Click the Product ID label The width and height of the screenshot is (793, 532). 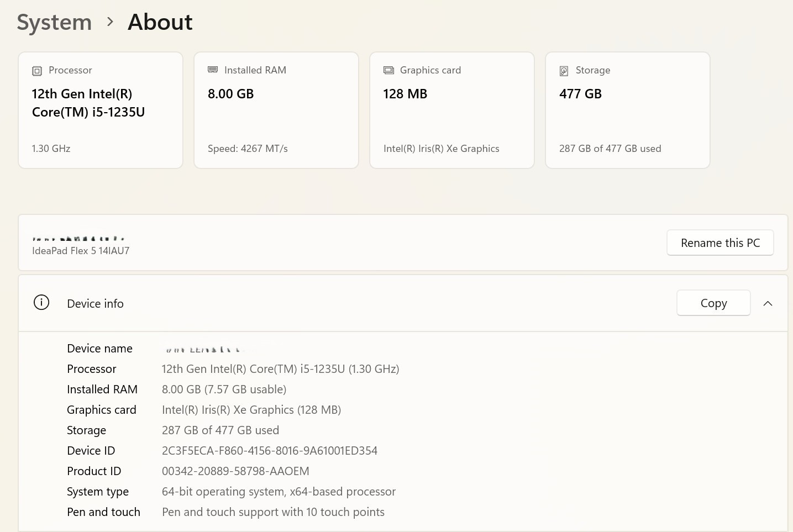(x=94, y=471)
